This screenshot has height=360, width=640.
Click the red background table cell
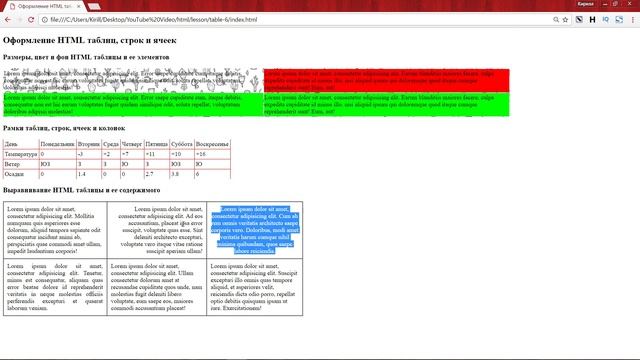click(387, 80)
